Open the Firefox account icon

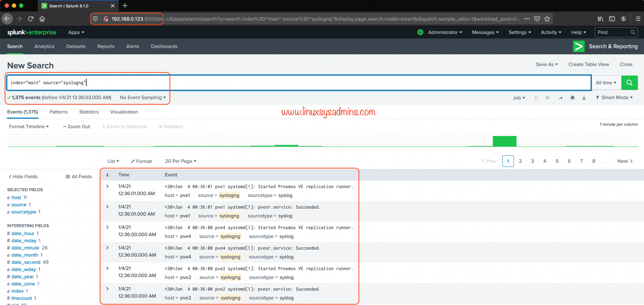[623, 18]
